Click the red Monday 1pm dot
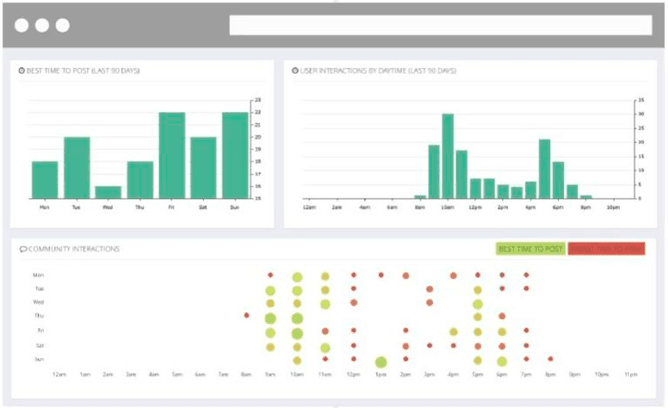668x408 pixels. (381, 275)
